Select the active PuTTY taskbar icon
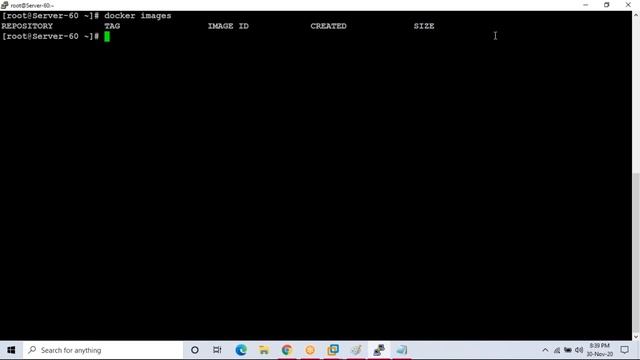Viewport: 640px width, 360px height. [379, 350]
